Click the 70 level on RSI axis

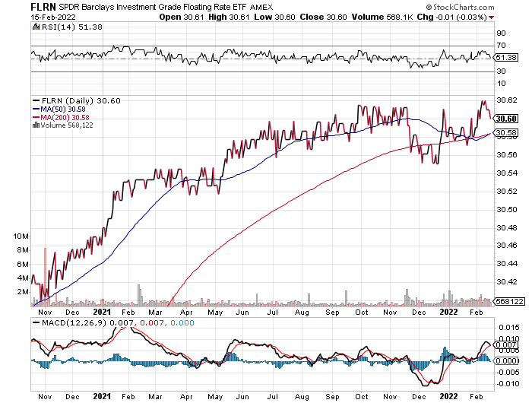click(x=501, y=45)
